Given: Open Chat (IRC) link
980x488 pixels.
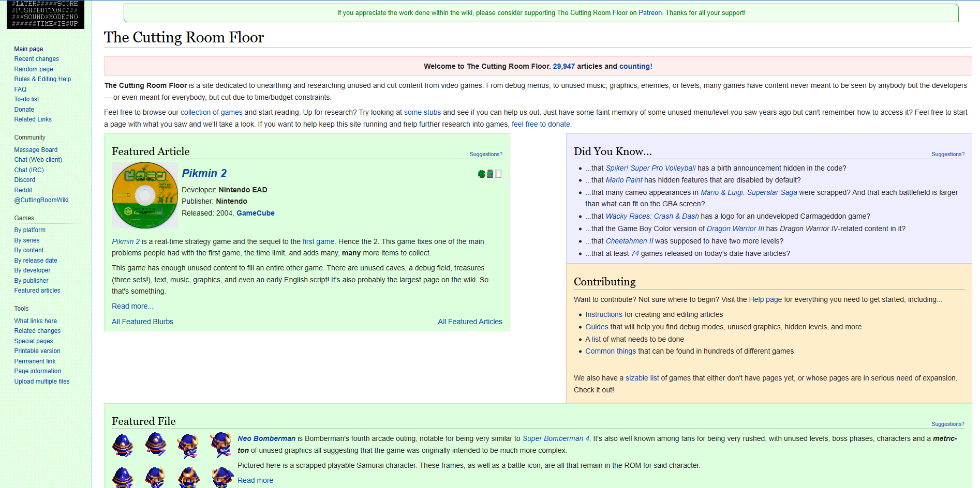Looking at the screenshot, I should tap(29, 170).
